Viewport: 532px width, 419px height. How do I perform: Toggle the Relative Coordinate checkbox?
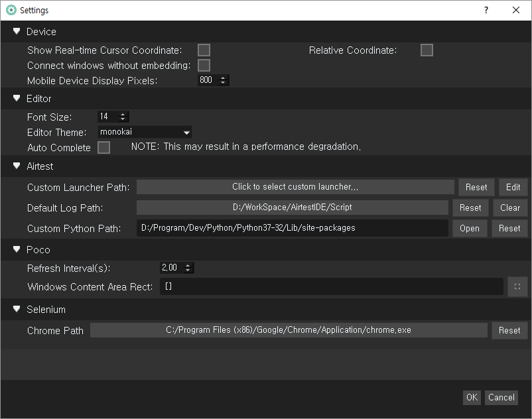(427, 50)
